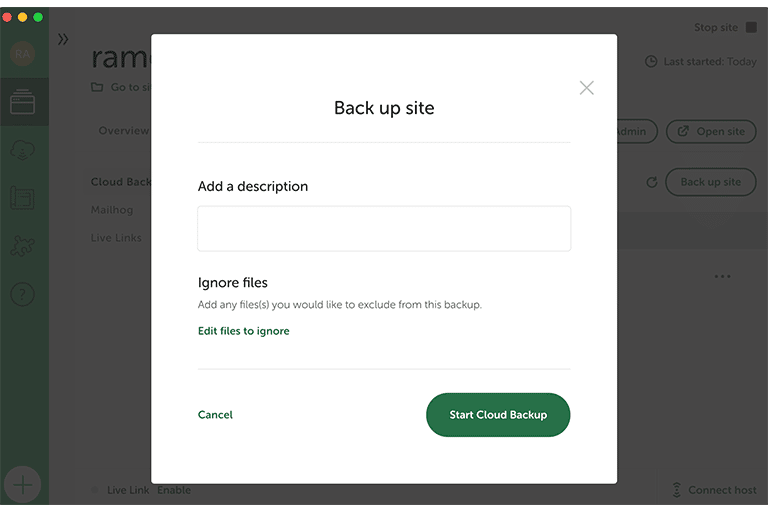Open the Connect cloud download icon
Image resolution: width=768 pixels, height=512 pixels.
click(23, 150)
